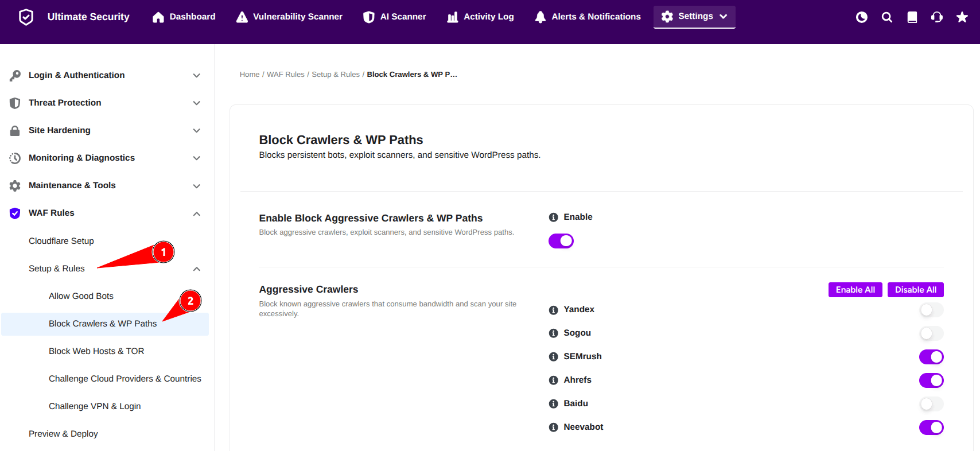Disable the SEMrush crawler block toggle

(x=931, y=357)
